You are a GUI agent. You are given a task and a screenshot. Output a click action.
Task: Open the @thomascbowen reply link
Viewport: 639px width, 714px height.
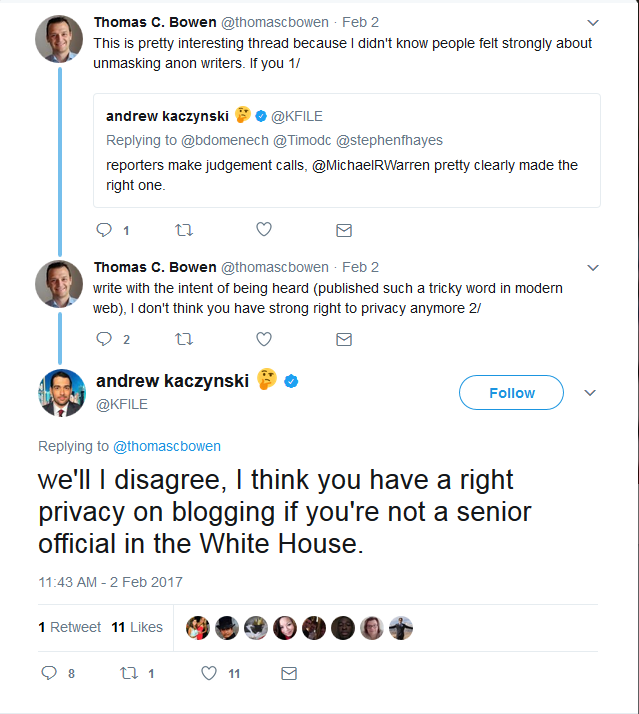coord(167,446)
